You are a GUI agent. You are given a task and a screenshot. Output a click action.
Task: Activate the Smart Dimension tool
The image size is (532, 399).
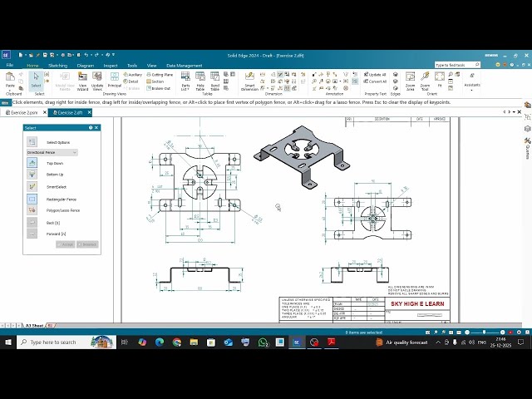pyautogui.click(x=249, y=81)
